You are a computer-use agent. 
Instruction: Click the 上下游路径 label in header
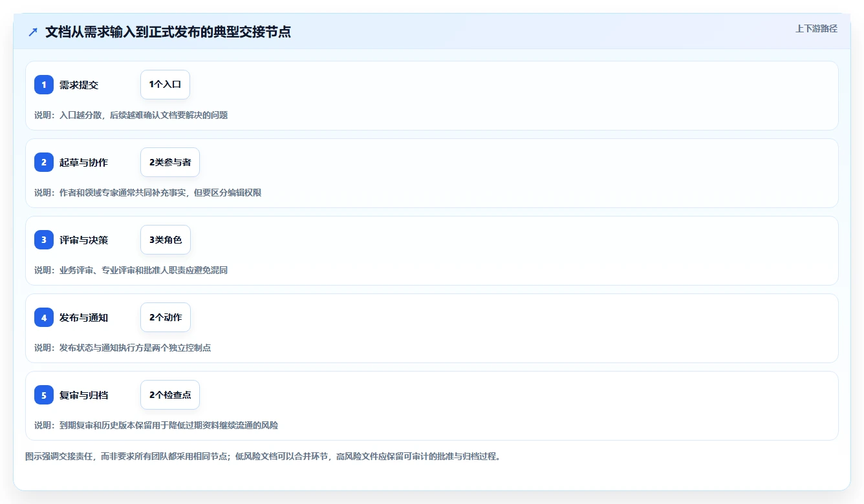coord(816,28)
